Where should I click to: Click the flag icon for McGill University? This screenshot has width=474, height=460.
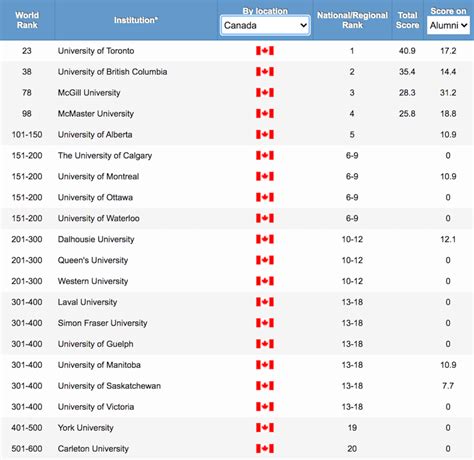coord(265,93)
